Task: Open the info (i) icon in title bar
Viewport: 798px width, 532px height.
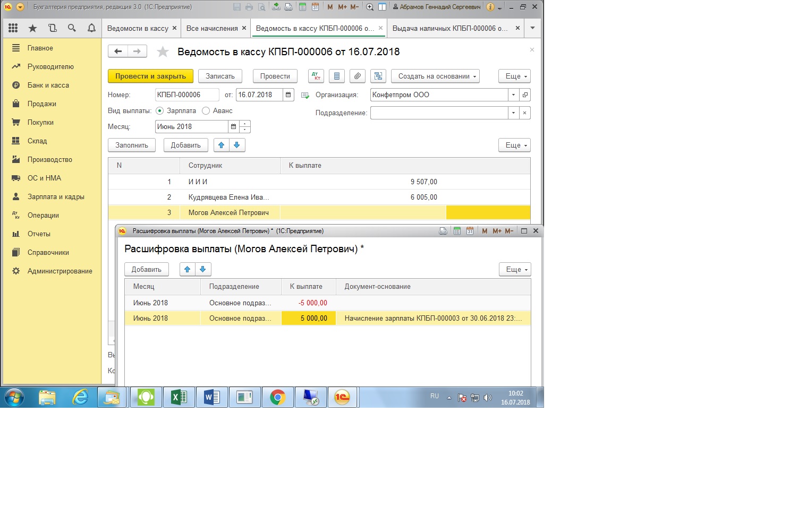Action: point(490,7)
